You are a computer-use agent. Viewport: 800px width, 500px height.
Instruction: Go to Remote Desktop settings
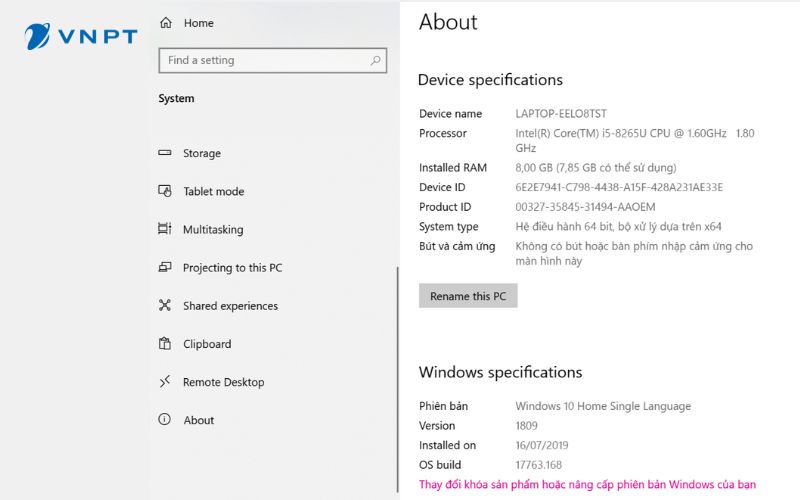(223, 383)
